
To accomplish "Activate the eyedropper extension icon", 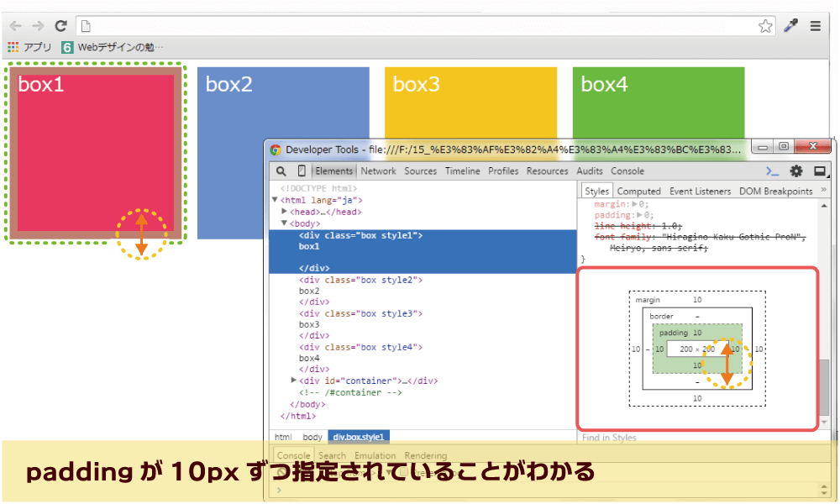I will click(x=790, y=25).
